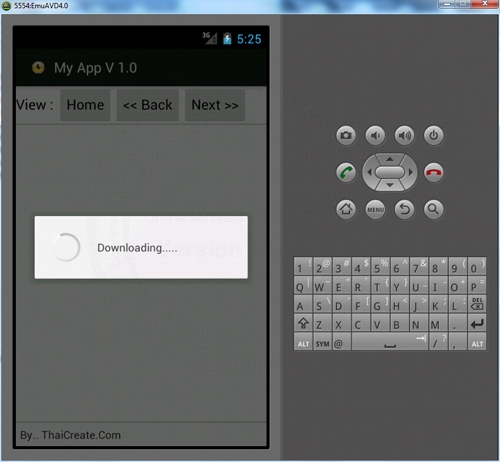Click the Home button in the app
Screen dimensions: 500x462
pyautogui.click(x=85, y=105)
